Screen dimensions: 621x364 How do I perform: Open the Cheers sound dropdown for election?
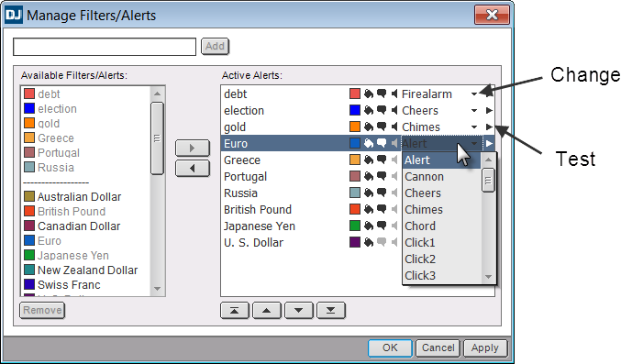[474, 111]
